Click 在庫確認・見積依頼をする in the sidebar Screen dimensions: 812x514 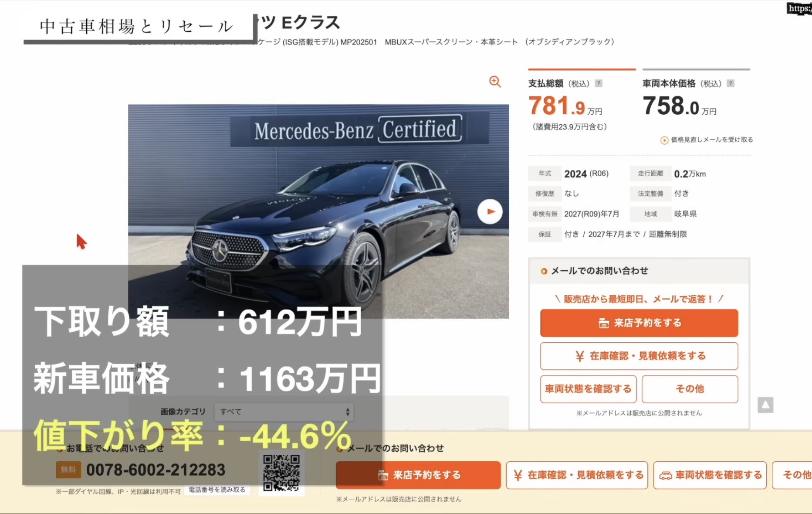pos(639,356)
